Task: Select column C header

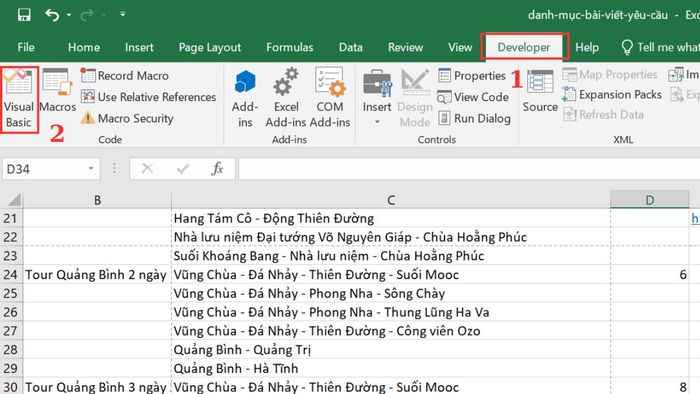Action: pos(391,200)
